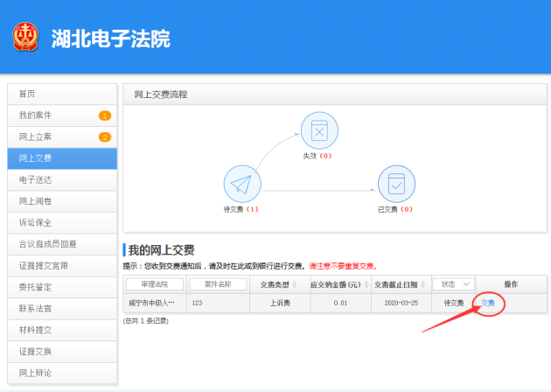The image size is (551, 392).
Task: Click the 失效 crossed document icon
Action: (x=319, y=131)
